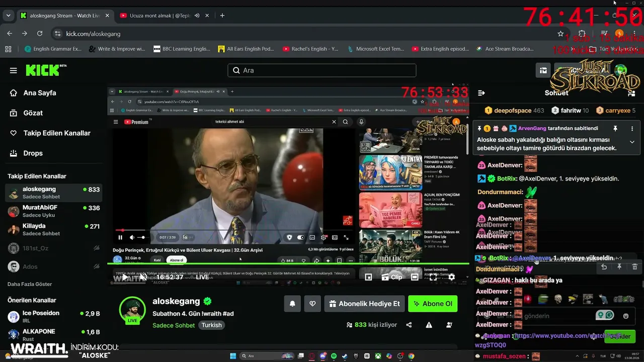Toggle theater mode on Kick player
This screenshot has height=362, width=644.
click(x=415, y=277)
